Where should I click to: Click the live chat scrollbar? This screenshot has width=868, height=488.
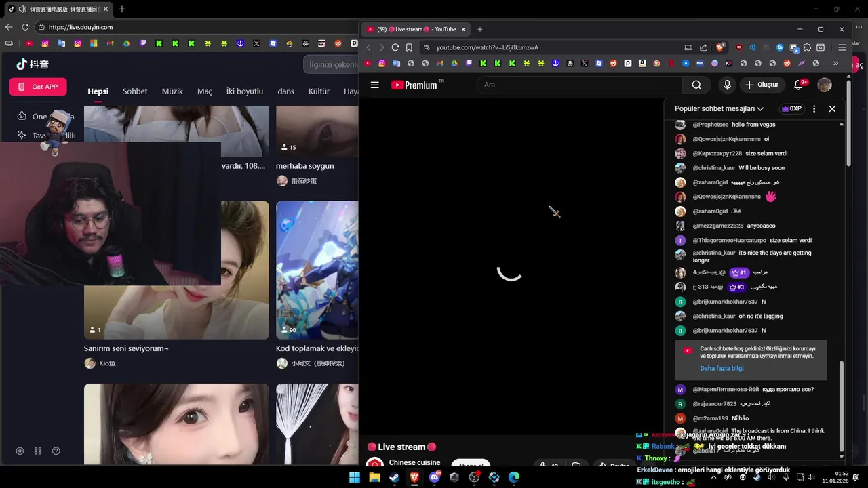point(842,407)
